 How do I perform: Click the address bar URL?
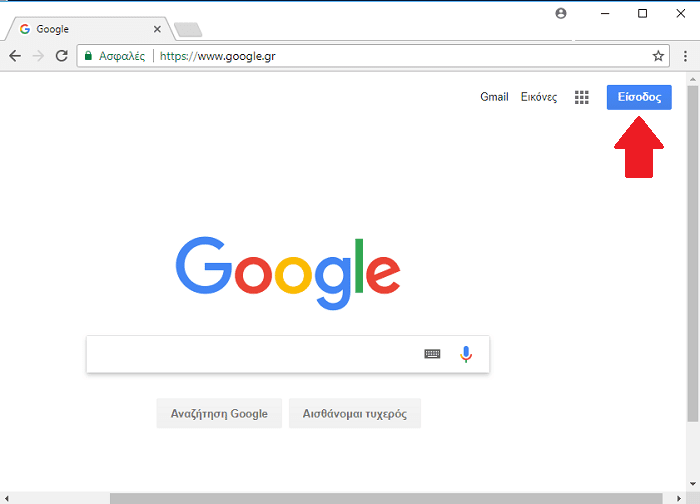point(217,56)
